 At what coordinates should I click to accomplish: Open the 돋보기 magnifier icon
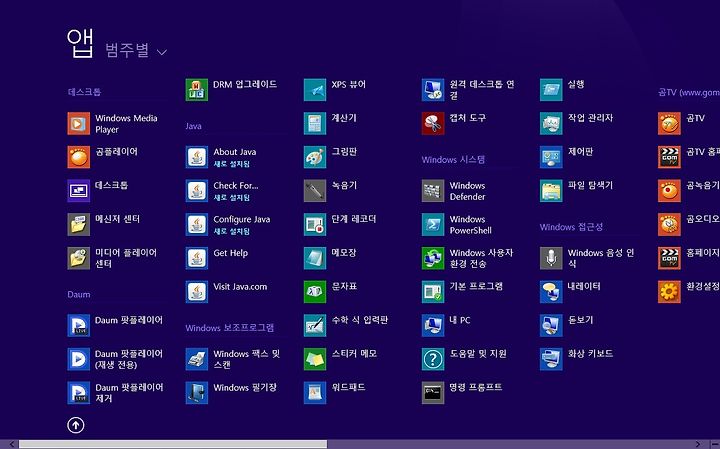click(551, 326)
